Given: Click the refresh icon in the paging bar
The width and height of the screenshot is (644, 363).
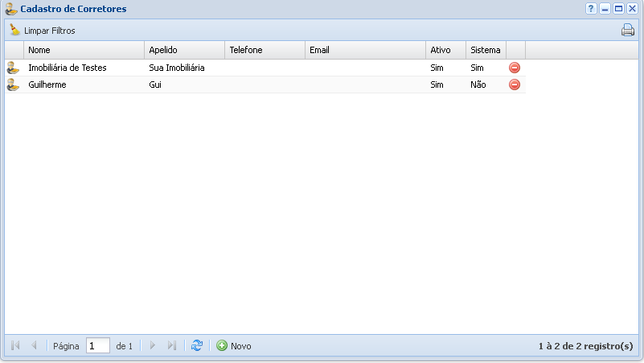Looking at the screenshot, I should click(x=197, y=345).
